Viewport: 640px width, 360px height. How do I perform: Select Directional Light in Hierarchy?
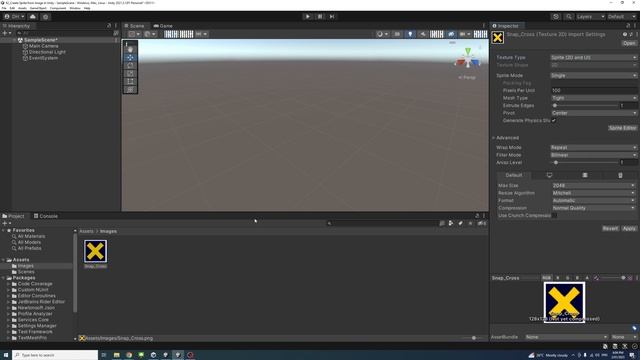click(x=47, y=52)
